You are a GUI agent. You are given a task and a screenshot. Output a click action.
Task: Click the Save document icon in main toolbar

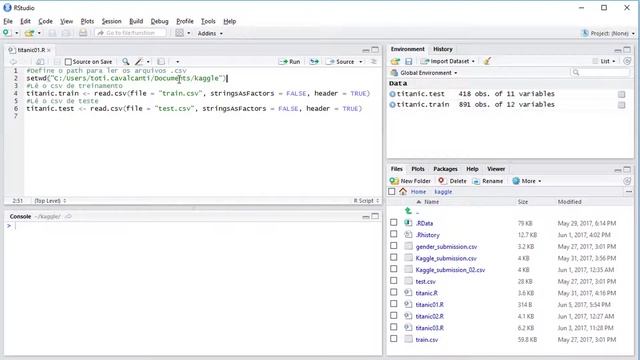(x=52, y=33)
